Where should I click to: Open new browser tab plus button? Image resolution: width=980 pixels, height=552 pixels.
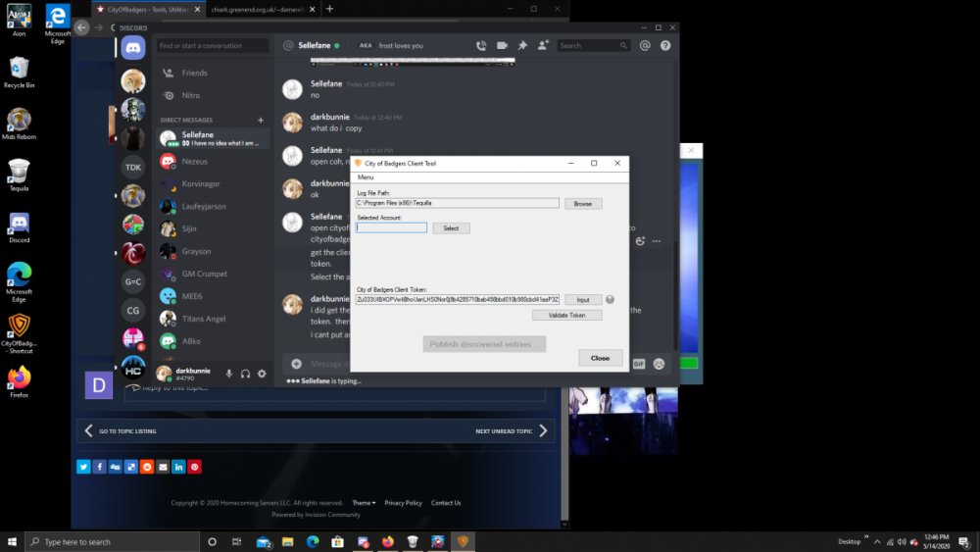(330, 10)
